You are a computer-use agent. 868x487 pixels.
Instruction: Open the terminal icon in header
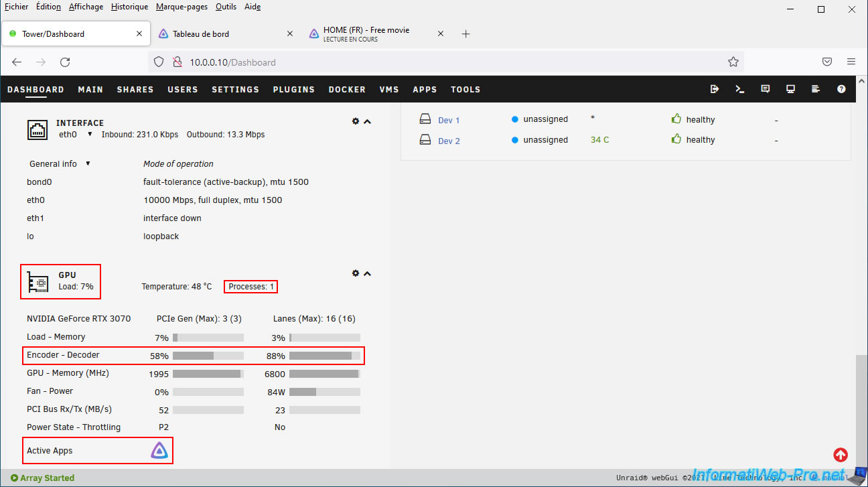[x=740, y=89]
